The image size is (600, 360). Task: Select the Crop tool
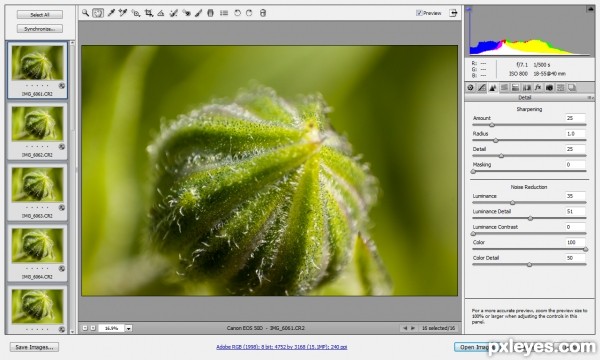click(x=148, y=13)
